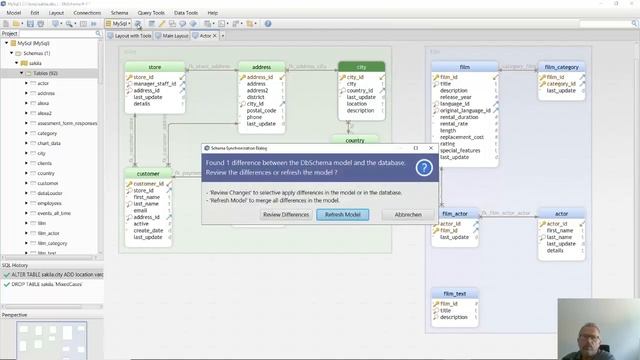Expand the film_actor table node in tree
Screen dimensions: 640x360
27,233
